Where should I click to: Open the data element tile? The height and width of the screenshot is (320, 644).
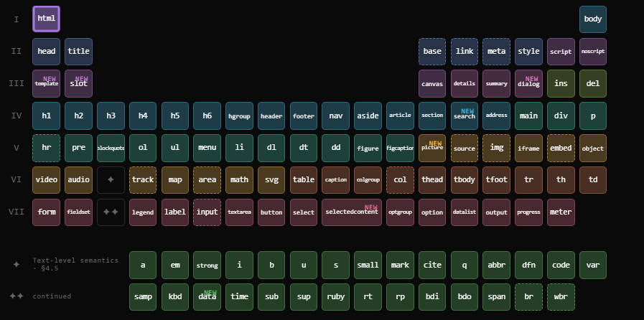(207, 297)
